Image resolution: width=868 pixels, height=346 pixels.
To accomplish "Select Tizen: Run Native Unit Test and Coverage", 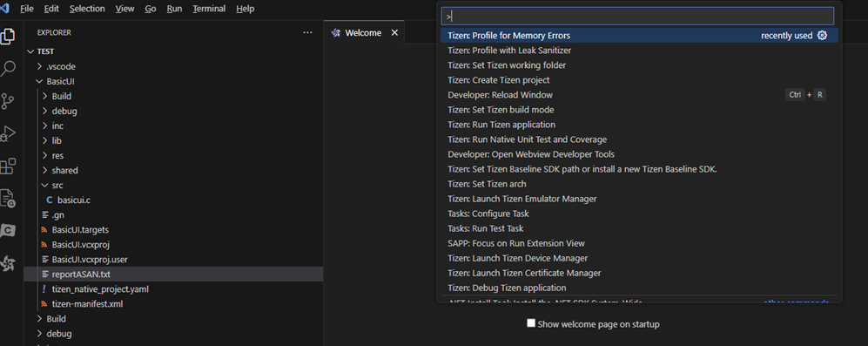I will pyautogui.click(x=639, y=139).
